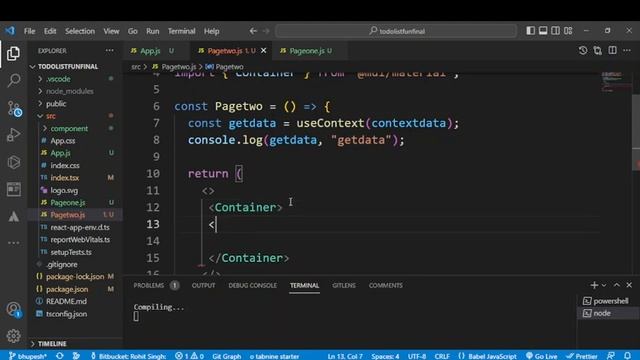Toggle secondary side bar layout icon
Viewport: 640px width, 360px height.
[556, 31]
